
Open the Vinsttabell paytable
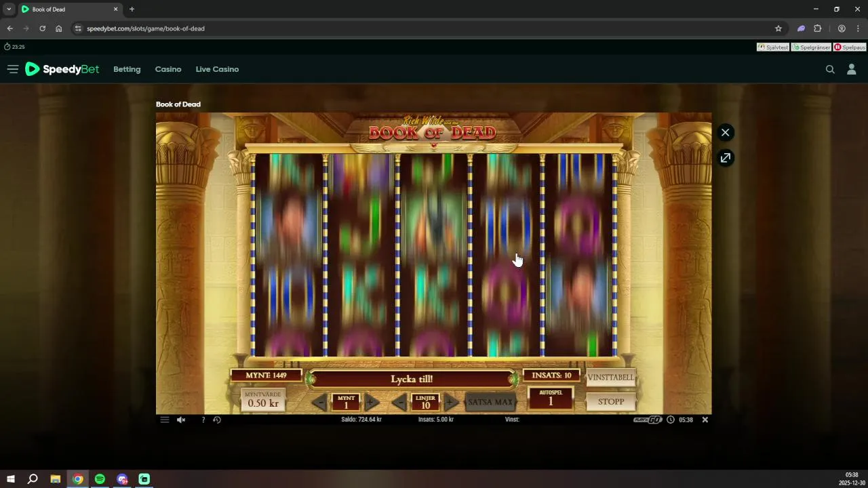(x=610, y=378)
